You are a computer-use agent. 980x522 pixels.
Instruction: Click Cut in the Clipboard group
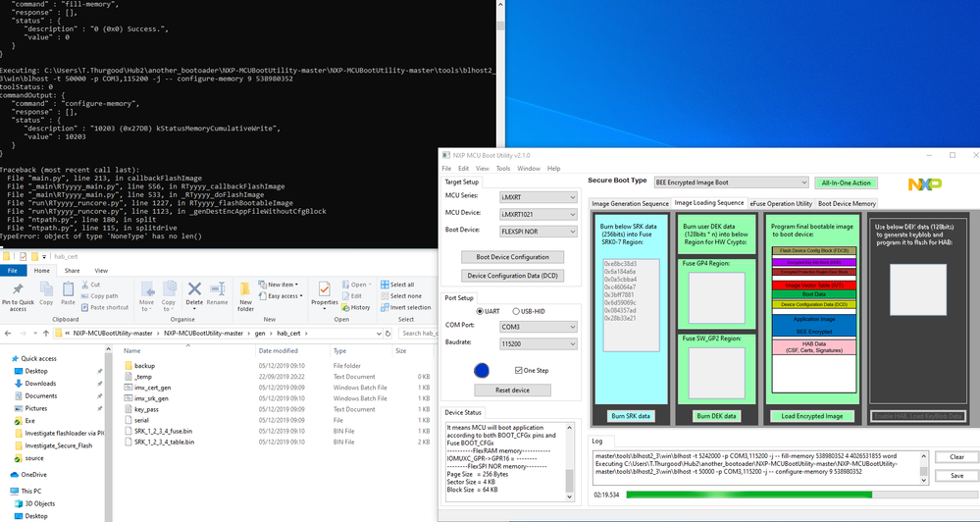90,285
